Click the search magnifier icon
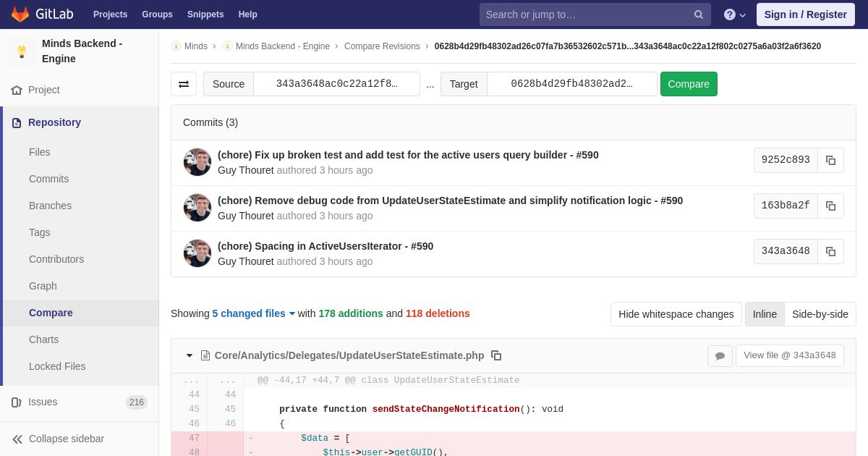 699,14
